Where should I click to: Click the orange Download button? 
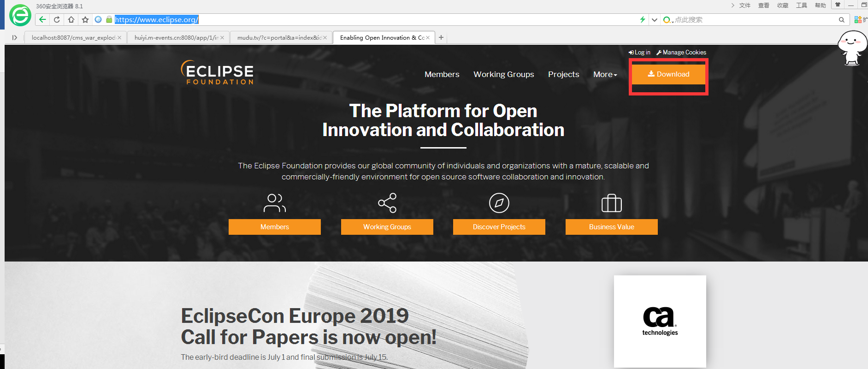[668, 74]
